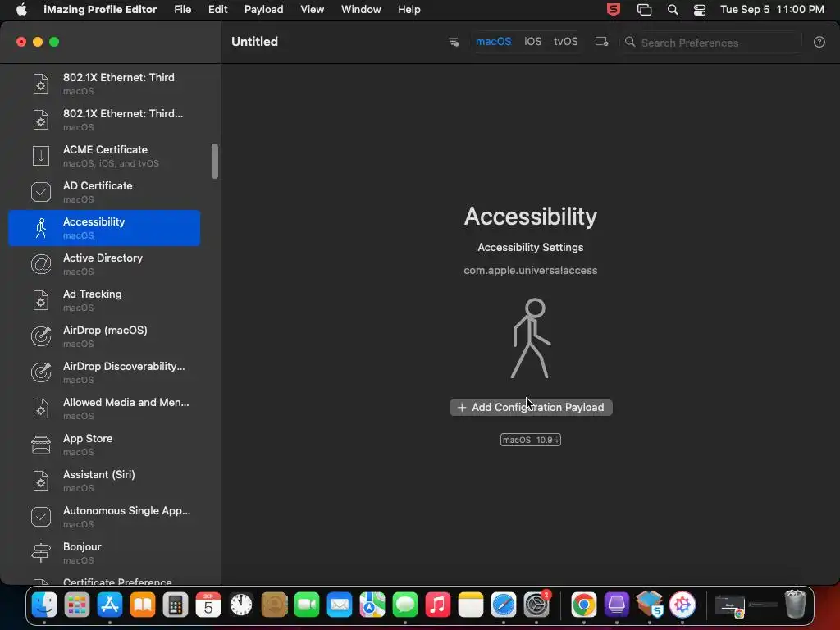The image size is (840, 630).
Task: Click the ACME Certificate download icon
Action: [41, 156]
